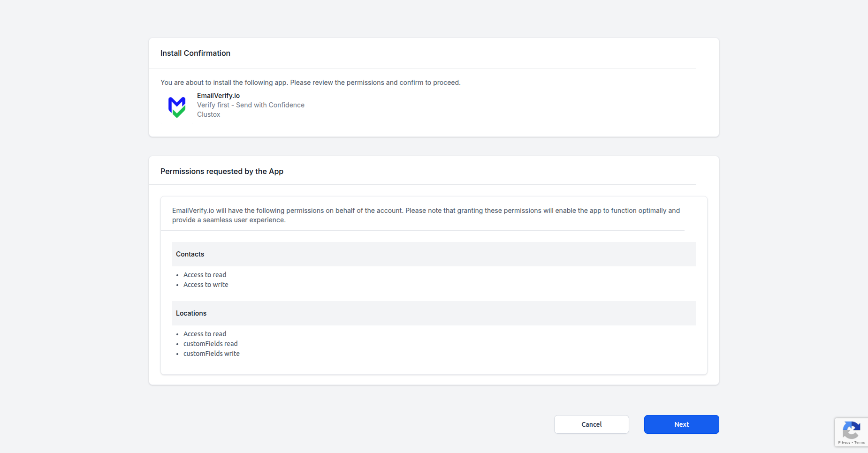The image size is (868, 453).
Task: Click the Contacts permission section header
Action: [x=434, y=254]
